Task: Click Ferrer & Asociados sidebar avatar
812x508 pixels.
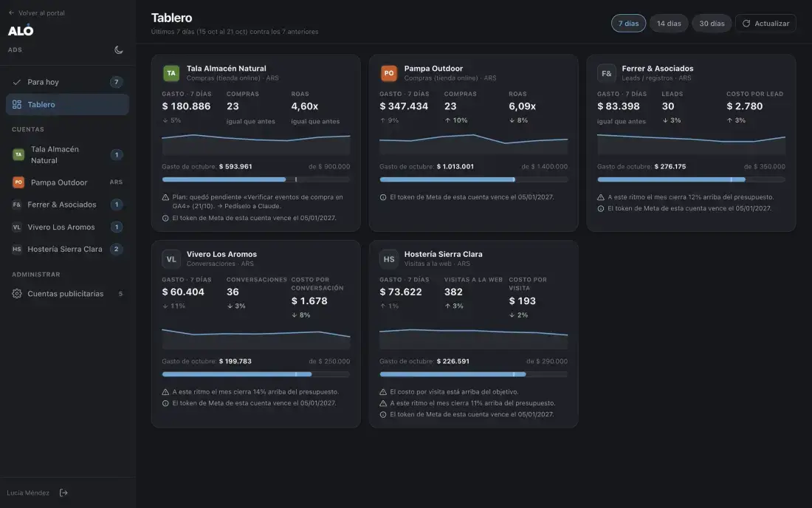Action: click(16, 205)
